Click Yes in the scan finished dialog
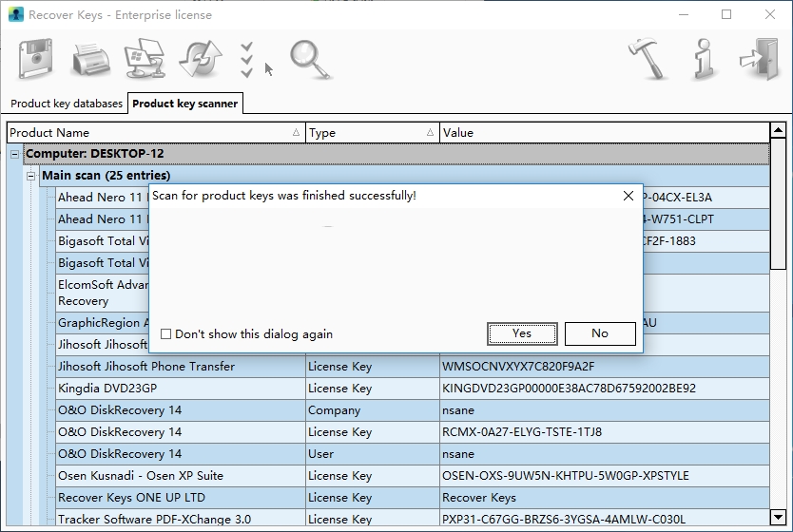Viewport: 793px width, 532px height. pyautogui.click(x=522, y=333)
